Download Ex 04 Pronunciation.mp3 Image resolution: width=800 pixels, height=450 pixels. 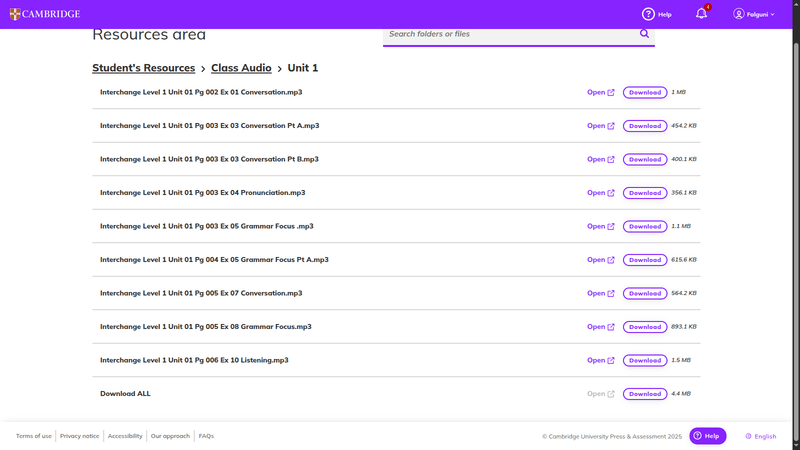click(645, 193)
